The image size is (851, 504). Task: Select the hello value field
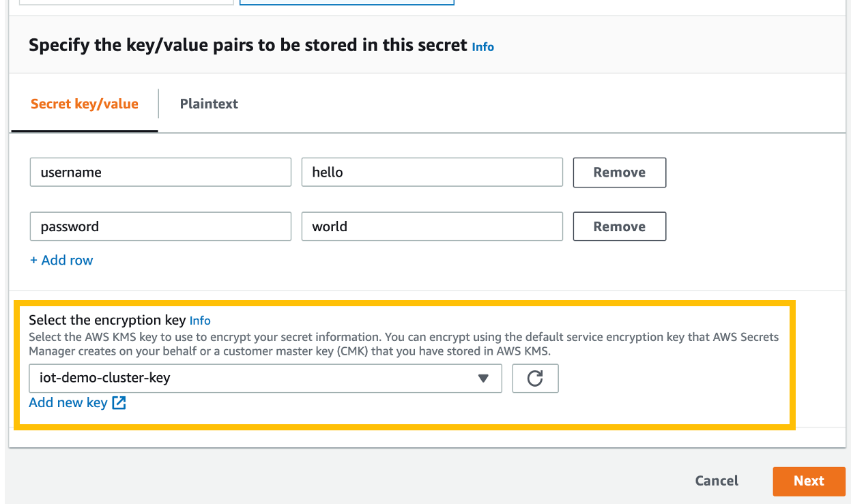(432, 172)
